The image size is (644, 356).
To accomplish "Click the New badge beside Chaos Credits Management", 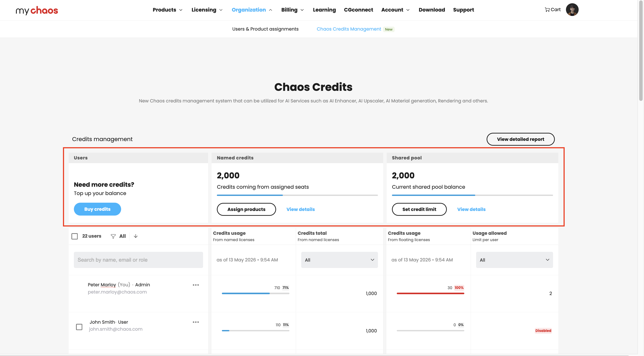I will 388,29.
